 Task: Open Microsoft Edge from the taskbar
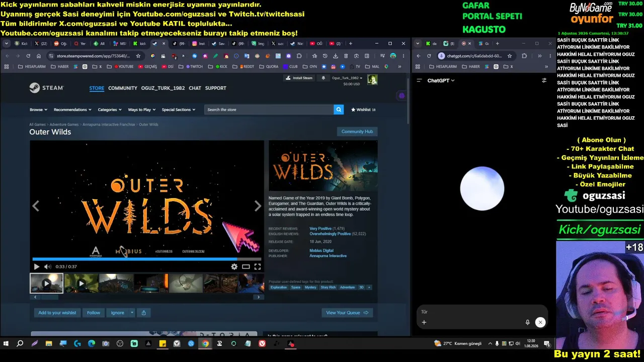92,344
